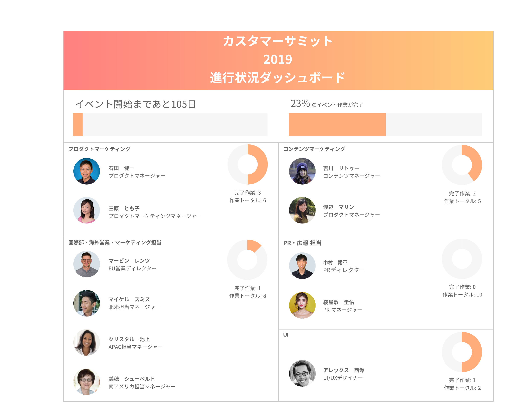
Task: Click 石田 健一's profile photo
Action: click(x=86, y=171)
